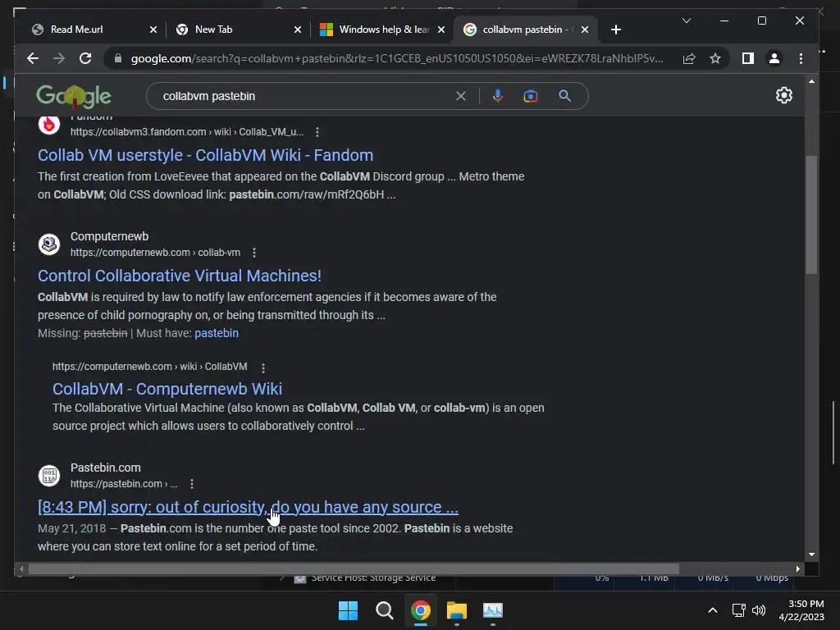Open the [8:43 PM] sorry pastebin result

coord(248,507)
